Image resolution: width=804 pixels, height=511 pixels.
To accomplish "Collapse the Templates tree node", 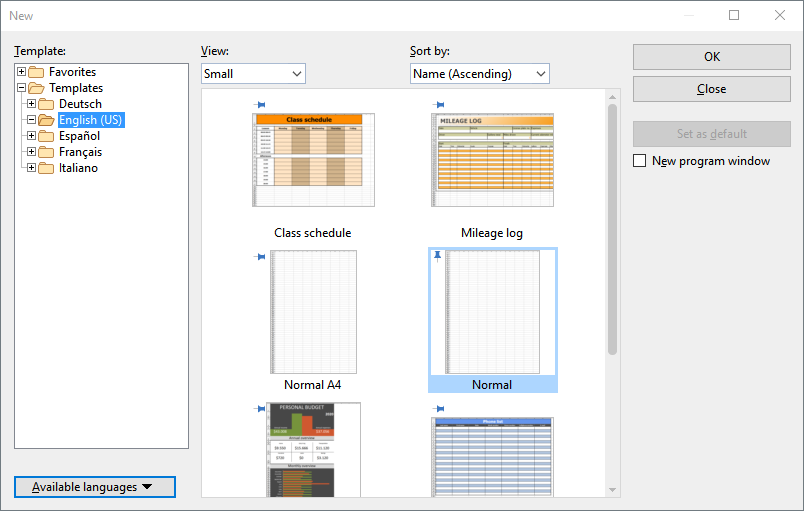I will pyautogui.click(x=22, y=88).
